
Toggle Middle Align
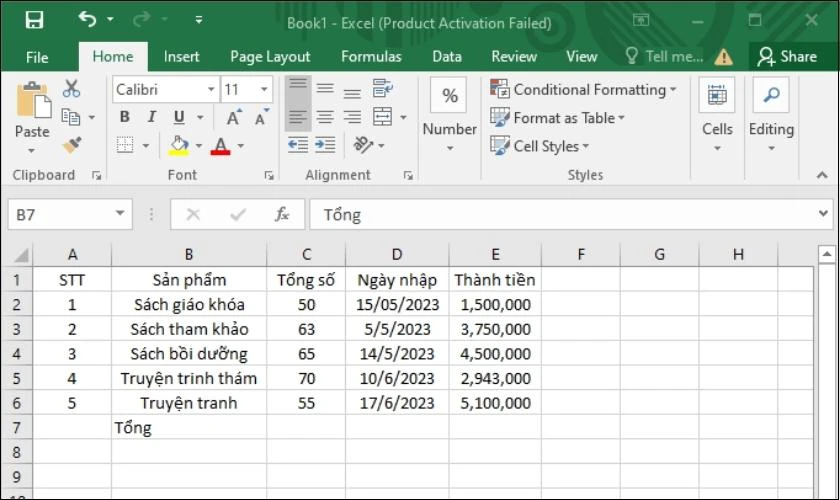[x=325, y=88]
